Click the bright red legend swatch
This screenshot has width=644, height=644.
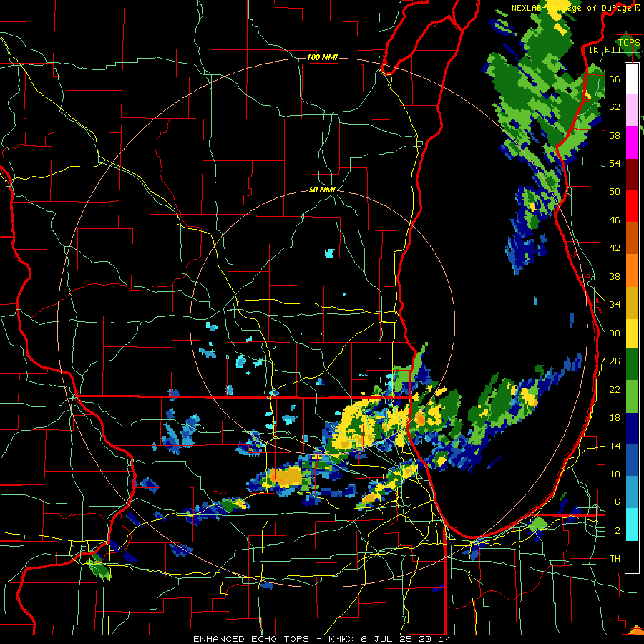(x=632, y=206)
